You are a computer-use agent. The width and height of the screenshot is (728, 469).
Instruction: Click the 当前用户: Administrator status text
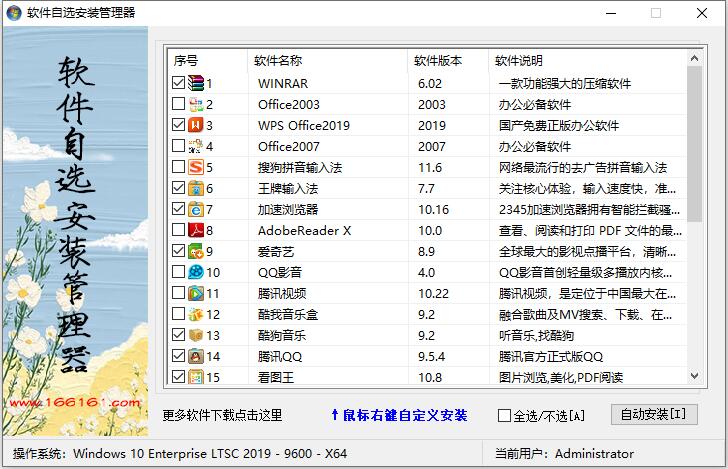[x=564, y=454]
